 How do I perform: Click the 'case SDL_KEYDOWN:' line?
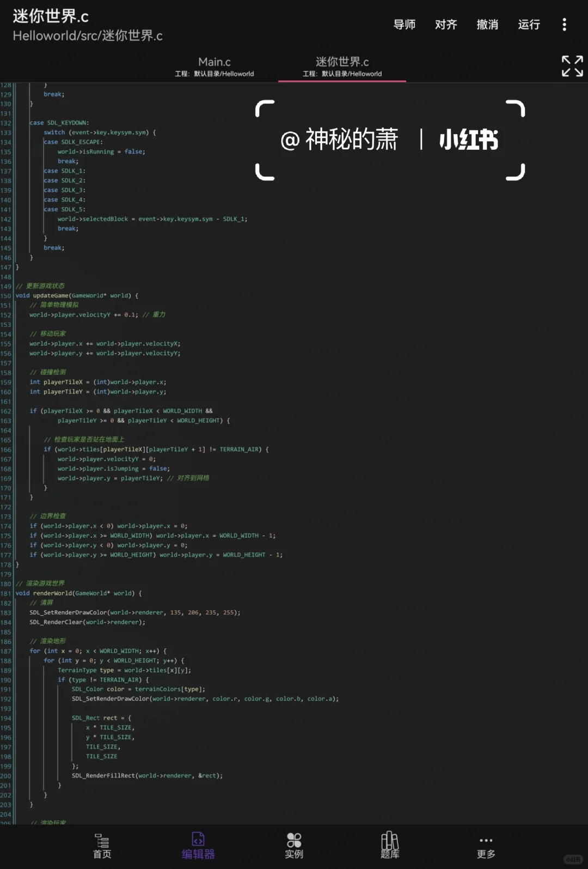[x=59, y=123]
